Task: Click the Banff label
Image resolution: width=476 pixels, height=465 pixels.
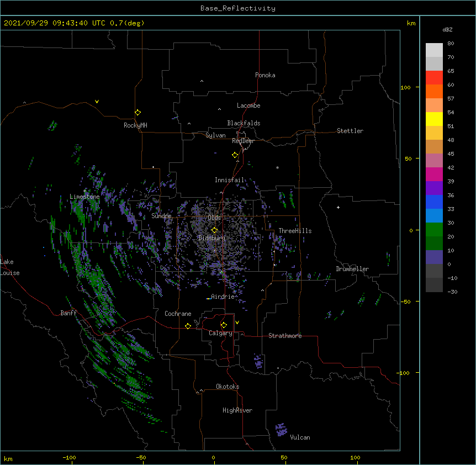Action: pyautogui.click(x=68, y=313)
